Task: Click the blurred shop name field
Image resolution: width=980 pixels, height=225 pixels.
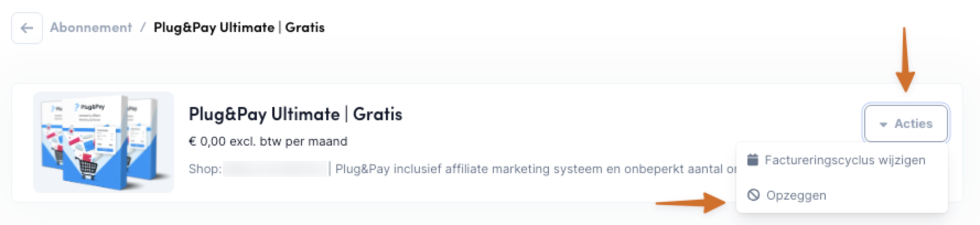Action: click(x=275, y=169)
